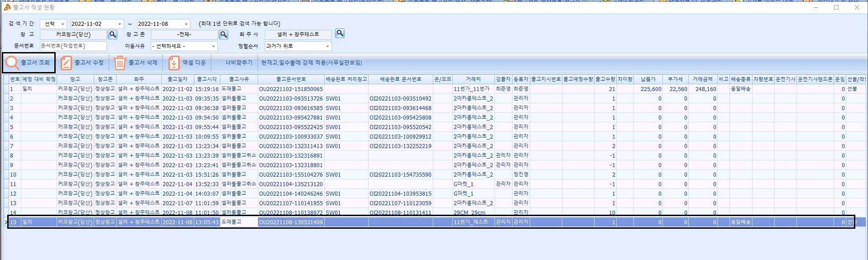Viewport: 868px width, 260px height.
Task: Click the 출고수량 column header
Action: [605, 79]
